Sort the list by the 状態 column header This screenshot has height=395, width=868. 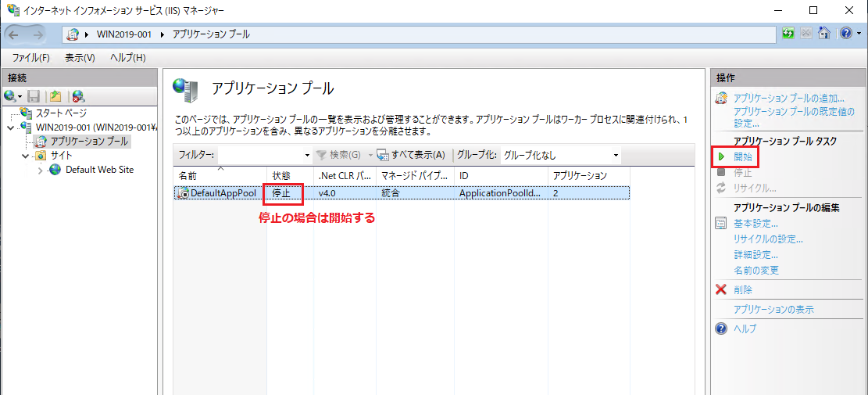[x=281, y=175]
